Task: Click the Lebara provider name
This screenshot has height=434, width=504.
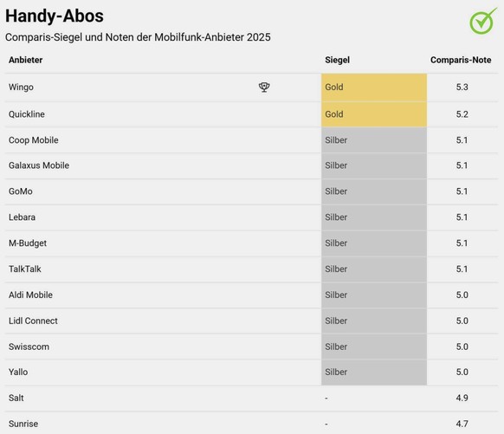Action: [x=22, y=217]
